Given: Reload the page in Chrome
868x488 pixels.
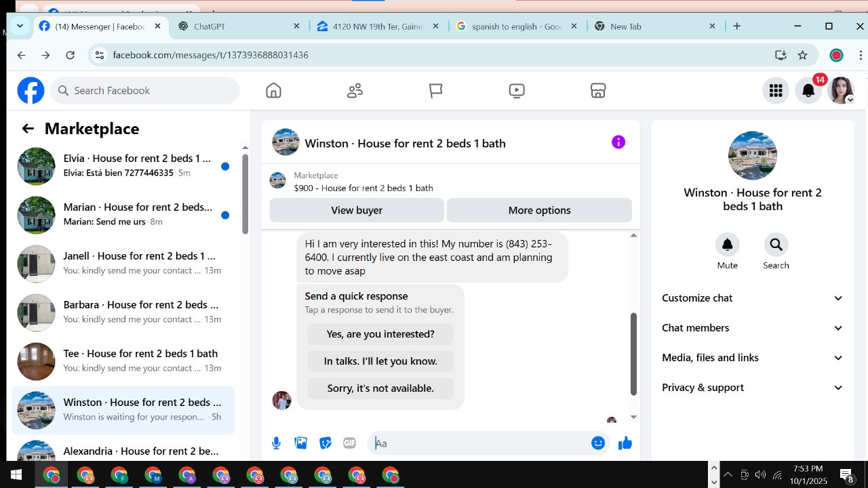Looking at the screenshot, I should 70,55.
